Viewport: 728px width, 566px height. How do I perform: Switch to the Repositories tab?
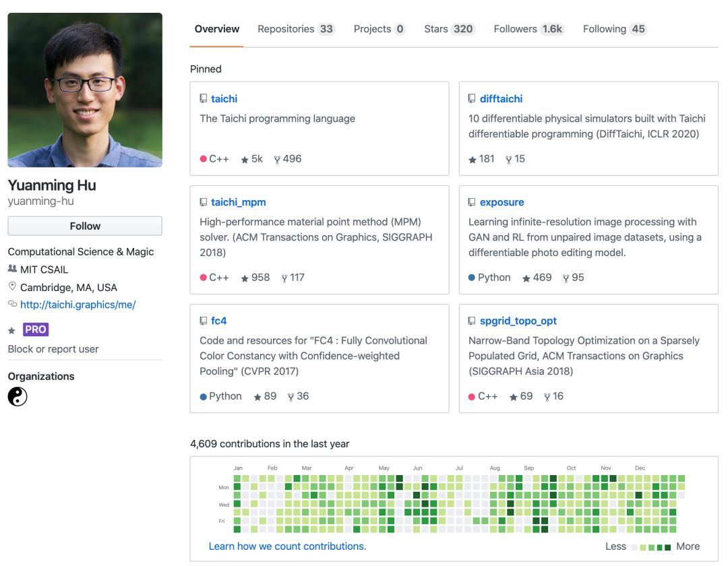pyautogui.click(x=295, y=29)
